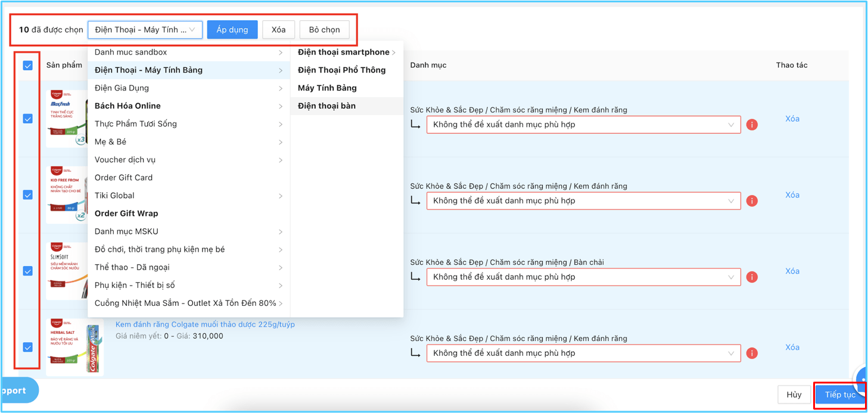Click the Colgate Kid Free From thumbnail
868x413 pixels.
pyautogui.click(x=67, y=195)
